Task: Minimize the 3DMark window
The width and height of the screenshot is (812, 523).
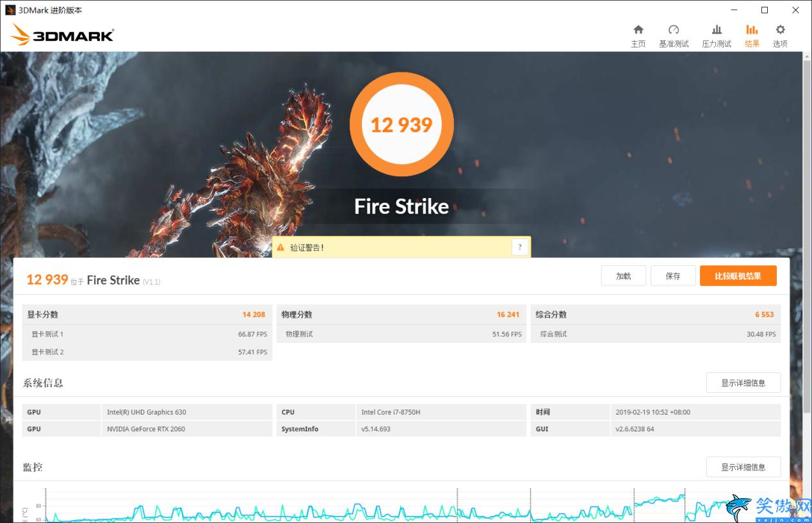Action: point(734,10)
